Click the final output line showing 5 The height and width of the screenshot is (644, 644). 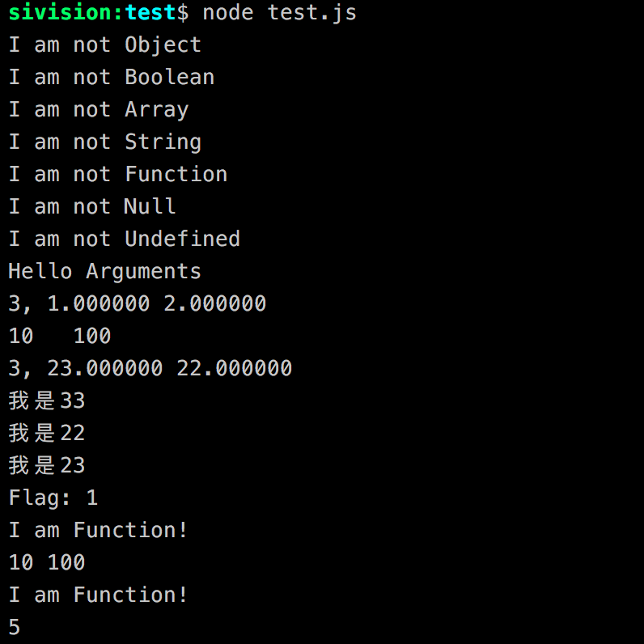coord(15,628)
